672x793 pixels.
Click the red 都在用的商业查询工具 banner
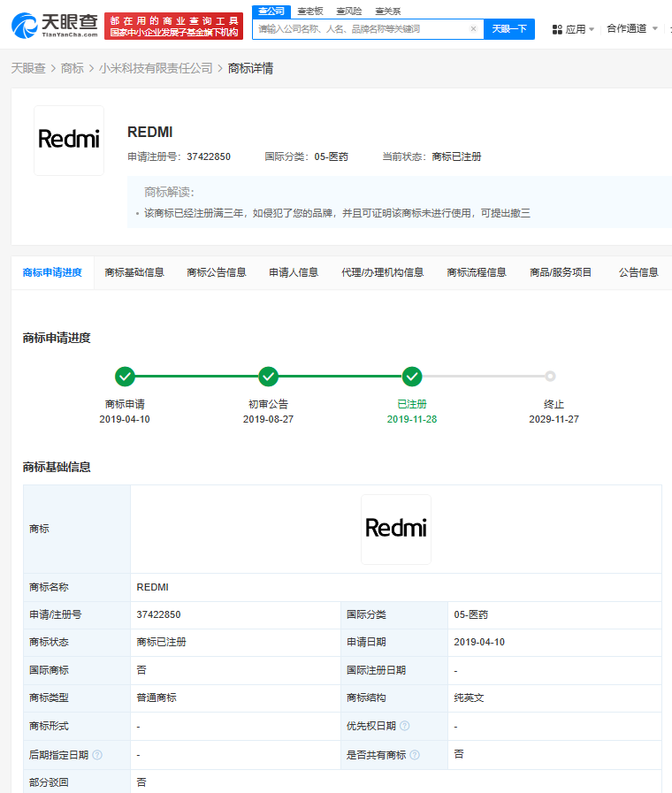click(x=174, y=27)
